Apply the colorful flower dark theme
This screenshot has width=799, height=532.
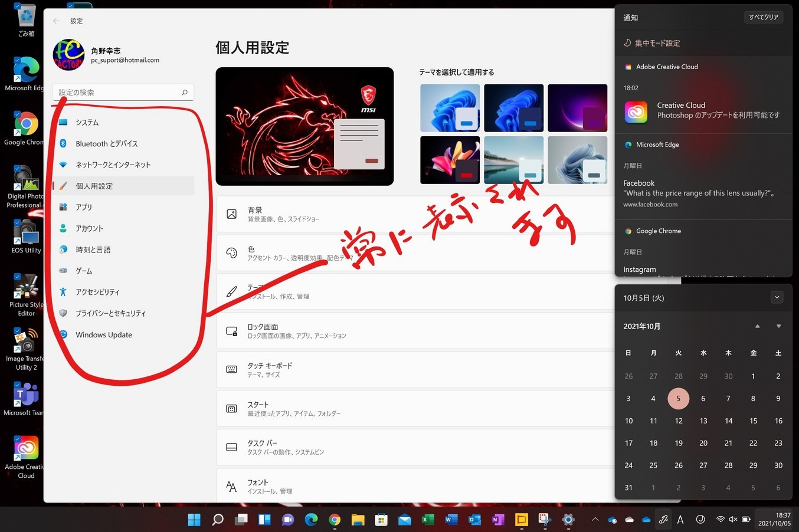450,160
